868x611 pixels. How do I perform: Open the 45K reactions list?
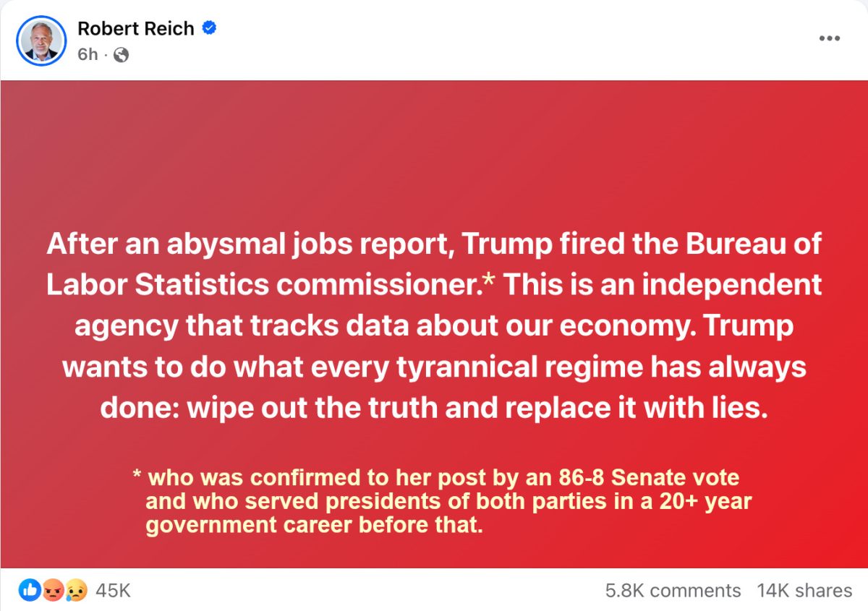(x=113, y=591)
